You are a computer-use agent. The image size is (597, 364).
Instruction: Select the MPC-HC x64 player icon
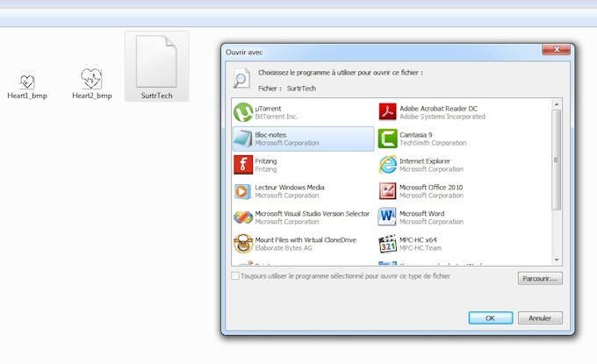click(x=387, y=244)
